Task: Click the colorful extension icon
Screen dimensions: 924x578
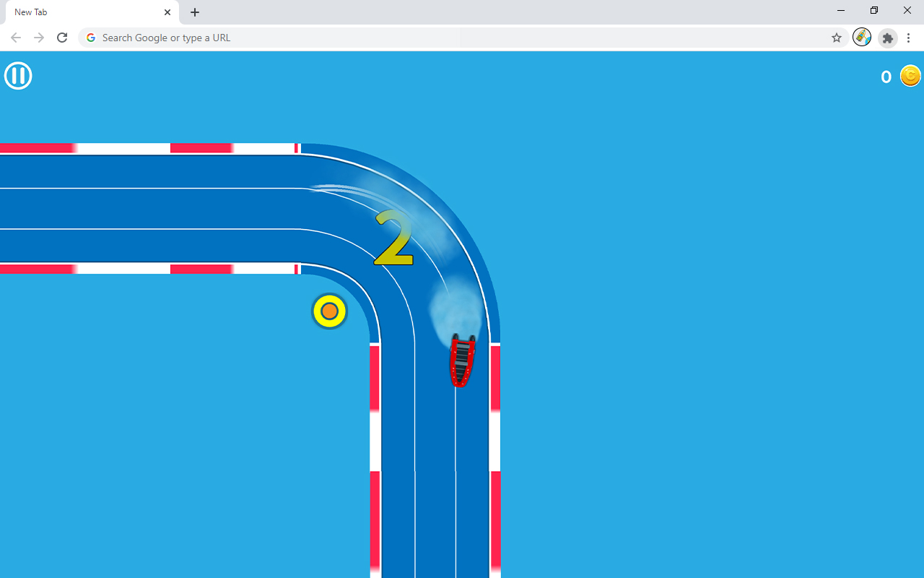Action: pos(862,38)
